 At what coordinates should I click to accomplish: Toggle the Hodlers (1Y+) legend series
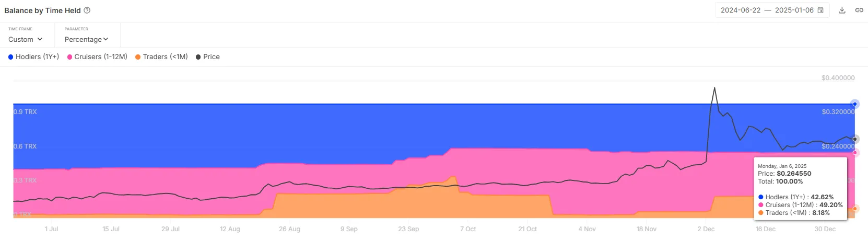pos(33,56)
